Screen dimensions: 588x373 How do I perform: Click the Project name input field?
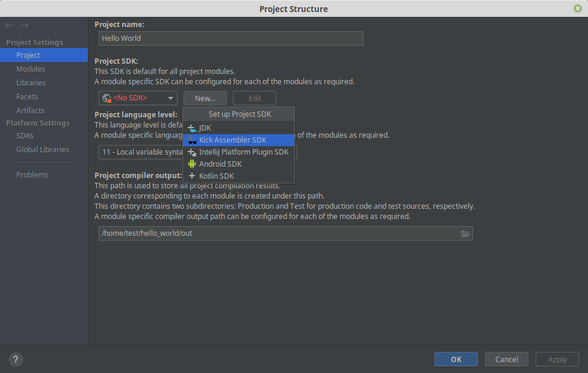click(231, 39)
